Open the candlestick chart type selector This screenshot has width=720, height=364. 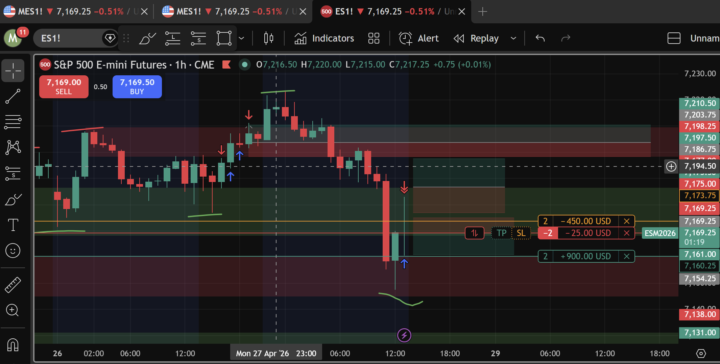click(x=269, y=39)
